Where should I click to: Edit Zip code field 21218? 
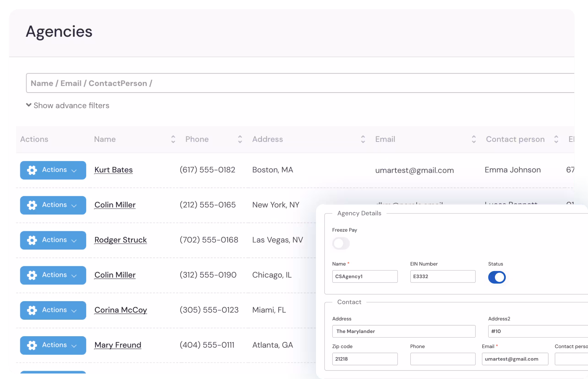[x=365, y=359]
